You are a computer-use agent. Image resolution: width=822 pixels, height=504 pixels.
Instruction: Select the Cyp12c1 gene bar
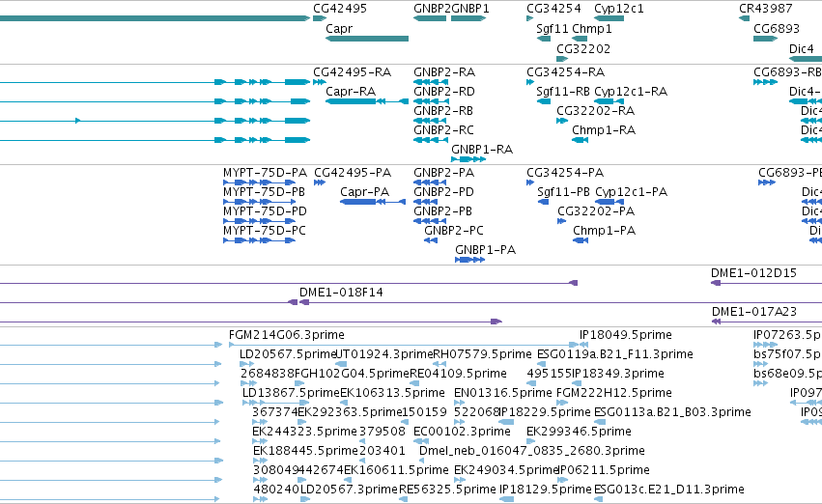point(609,19)
